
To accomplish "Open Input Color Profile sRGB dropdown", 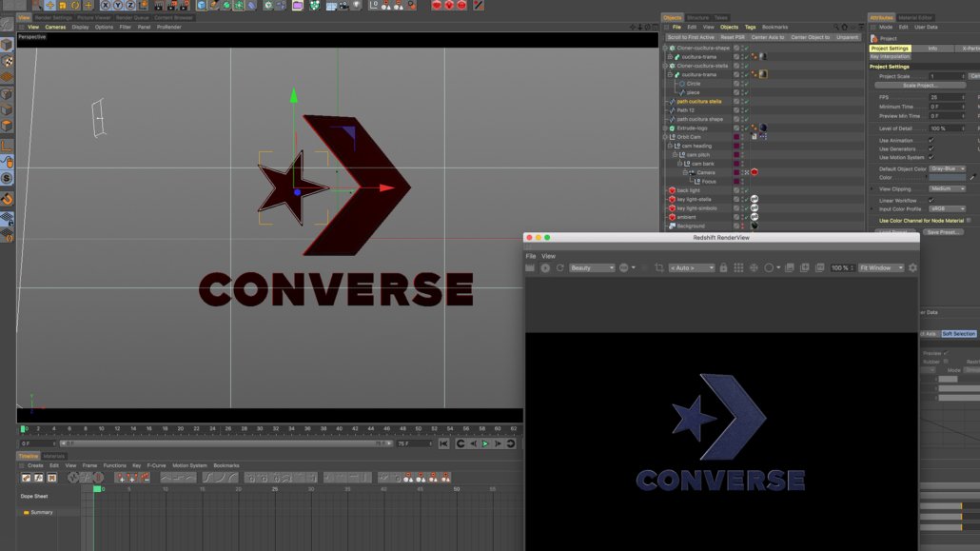I will 947,209.
